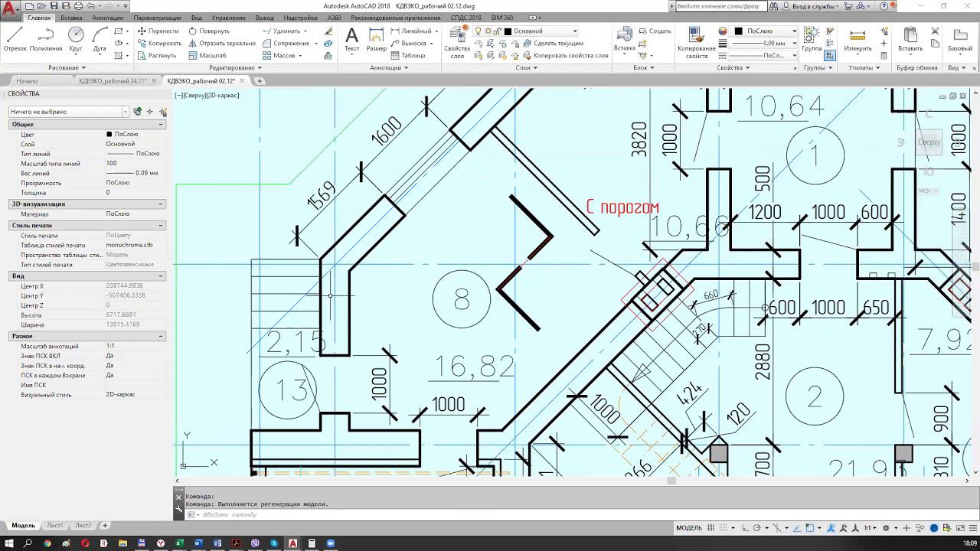
Task: Click the Print icon in quick access toolbar
Action: 78,6
